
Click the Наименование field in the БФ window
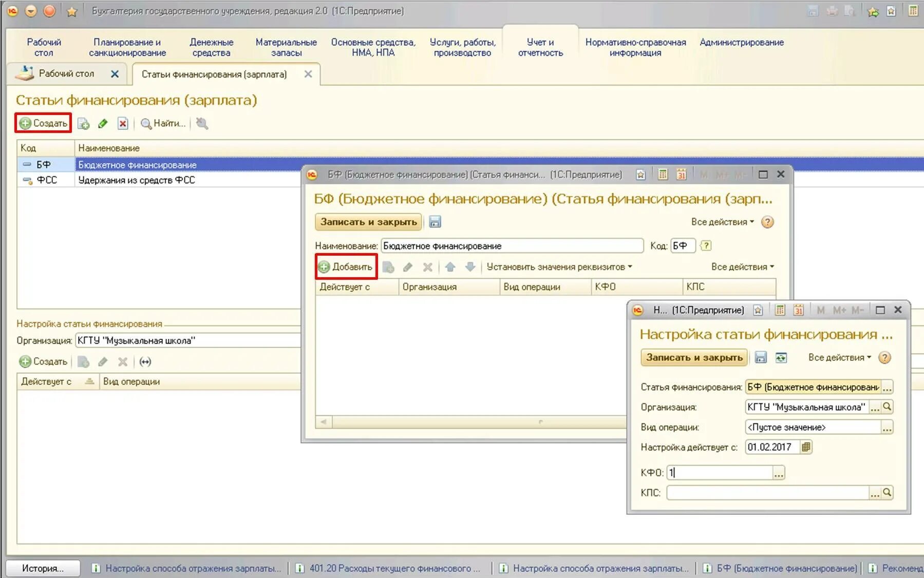[512, 246]
